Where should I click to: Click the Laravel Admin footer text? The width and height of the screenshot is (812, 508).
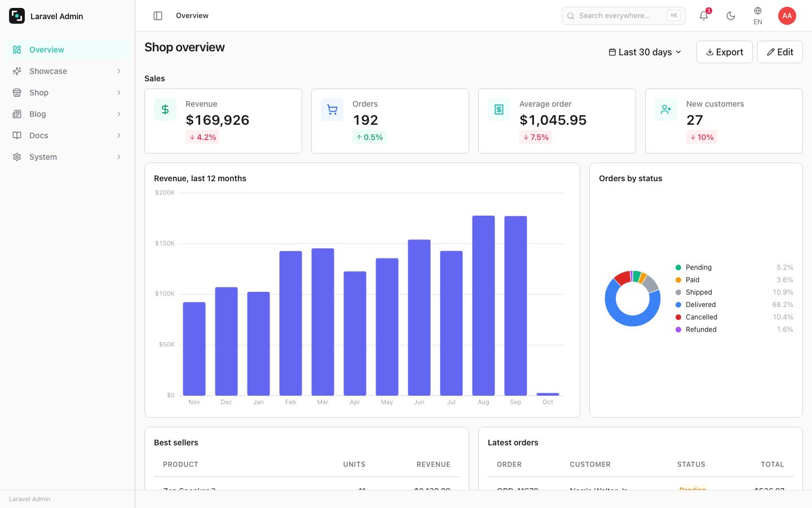(x=30, y=499)
